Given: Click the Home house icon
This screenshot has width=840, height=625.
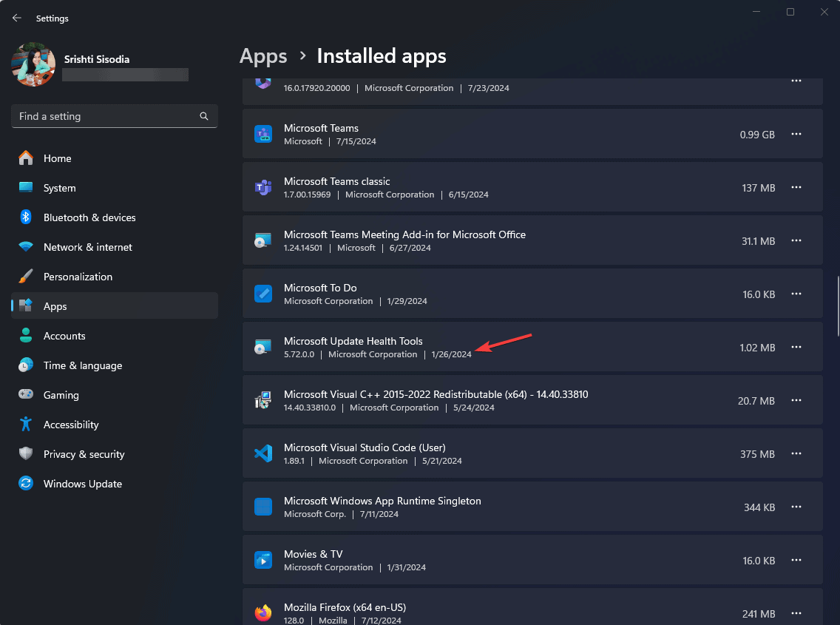Looking at the screenshot, I should [26, 158].
